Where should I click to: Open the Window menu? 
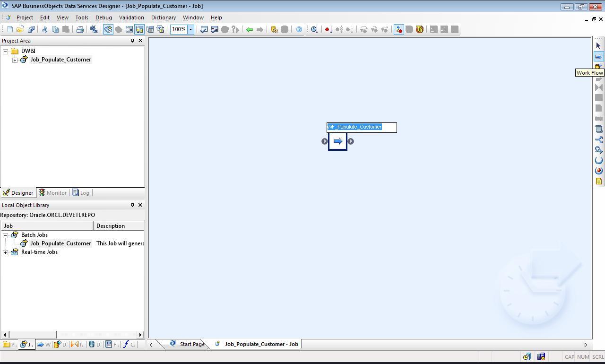[193, 17]
